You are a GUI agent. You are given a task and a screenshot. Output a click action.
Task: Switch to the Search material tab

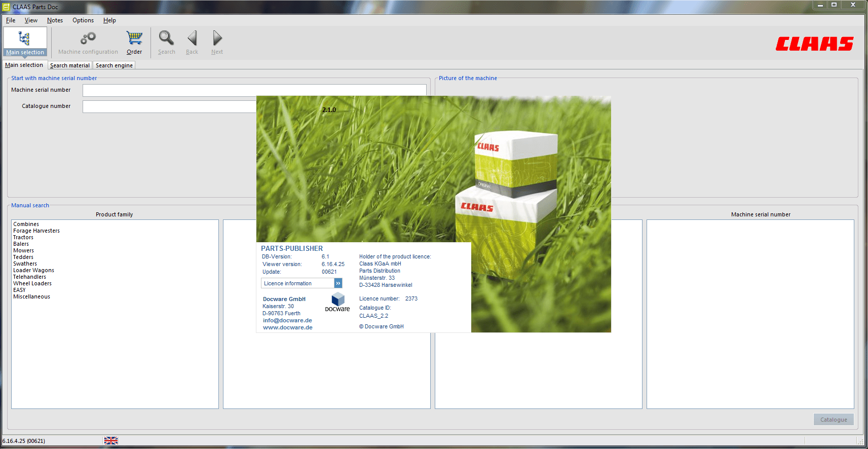click(x=70, y=65)
